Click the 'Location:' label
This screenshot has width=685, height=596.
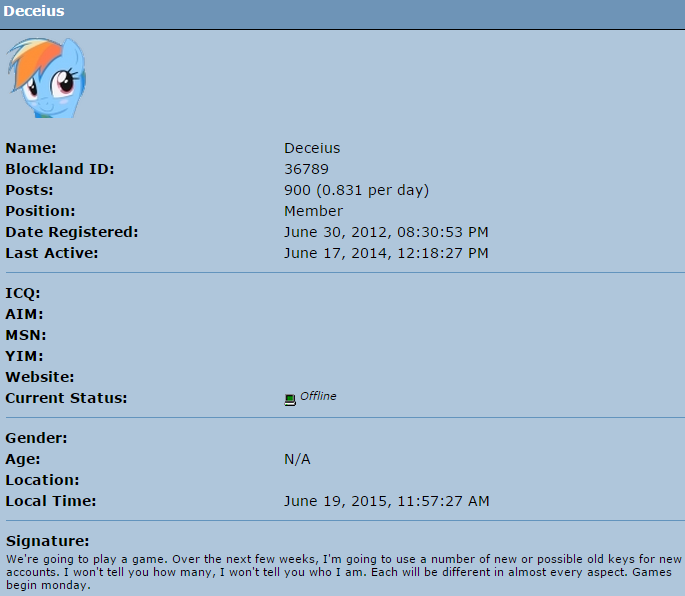[x=42, y=480]
